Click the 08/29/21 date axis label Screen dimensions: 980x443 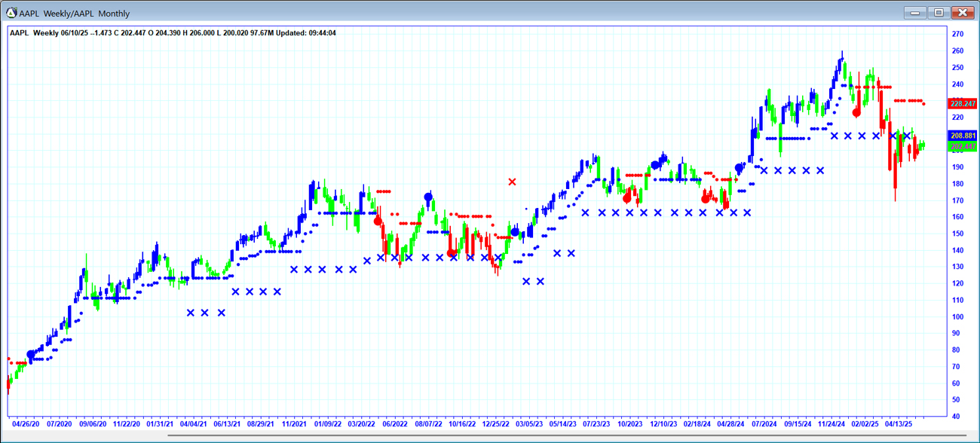(x=262, y=424)
